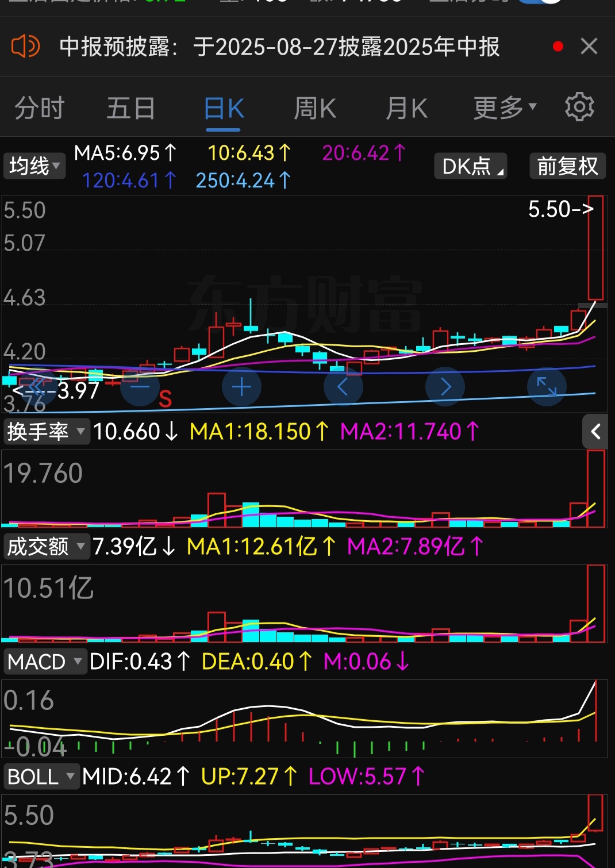Move chart right with arrow button
615x868 pixels.
point(445,387)
